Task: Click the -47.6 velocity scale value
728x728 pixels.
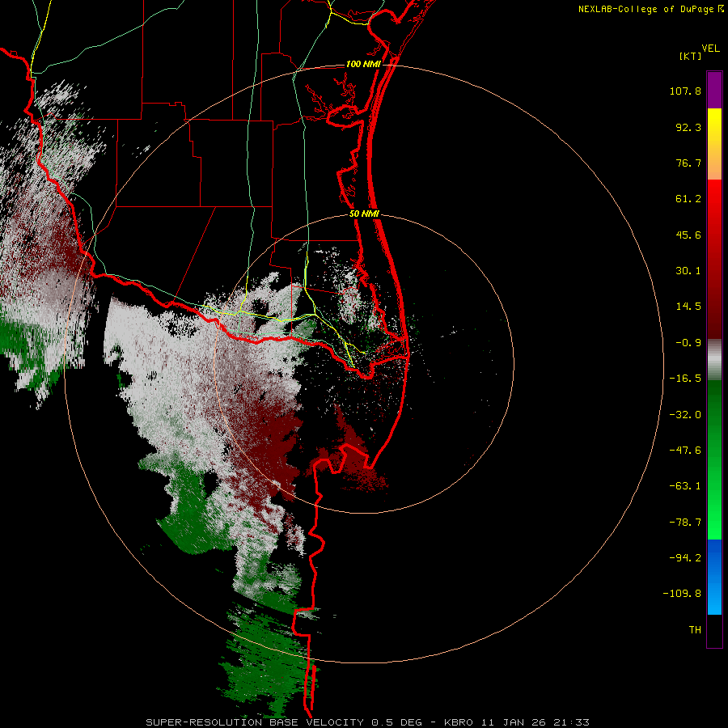Action: [685, 451]
